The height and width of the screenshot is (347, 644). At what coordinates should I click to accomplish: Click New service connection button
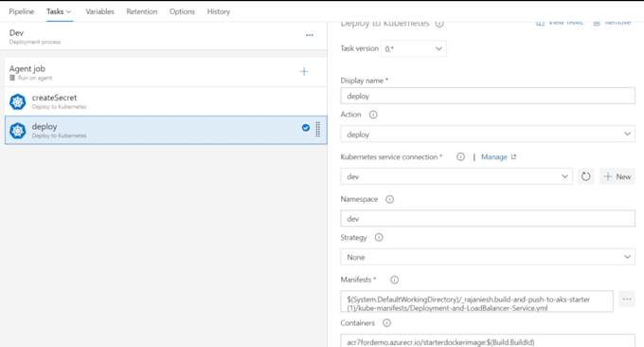[x=617, y=176]
